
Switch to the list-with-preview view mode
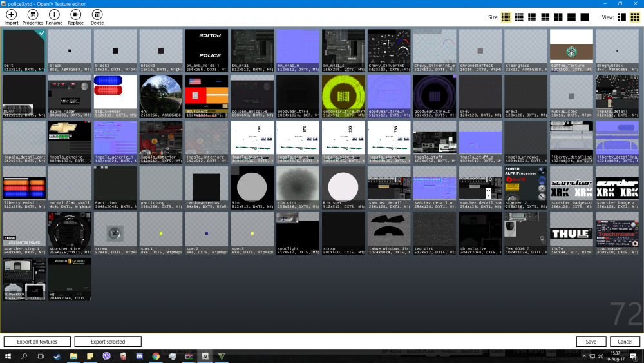point(621,17)
